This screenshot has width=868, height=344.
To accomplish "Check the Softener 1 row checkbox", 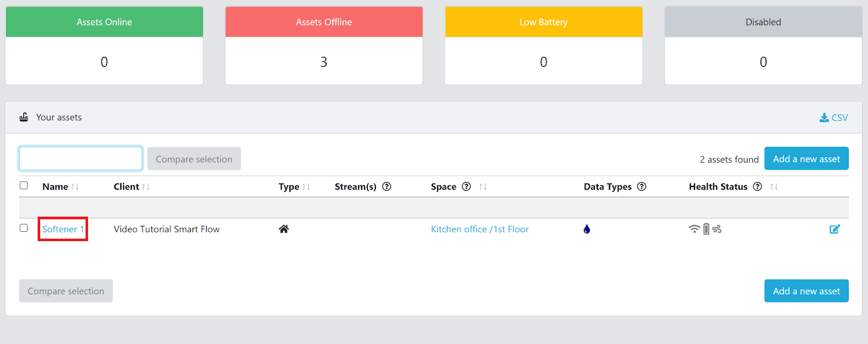I will pos(24,228).
